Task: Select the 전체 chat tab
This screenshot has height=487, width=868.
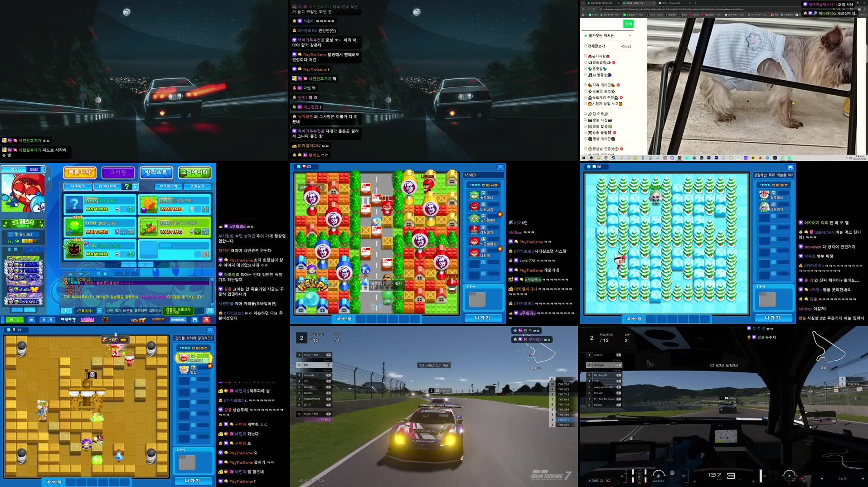Action: (x=102, y=274)
